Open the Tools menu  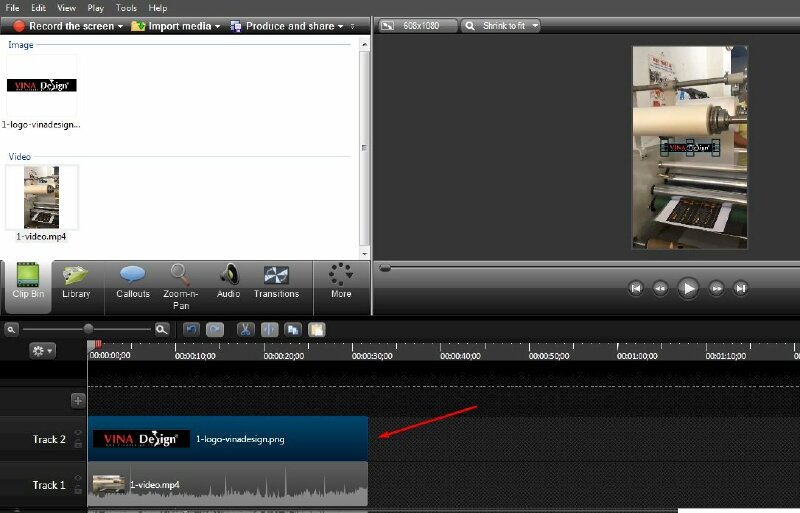coord(126,7)
